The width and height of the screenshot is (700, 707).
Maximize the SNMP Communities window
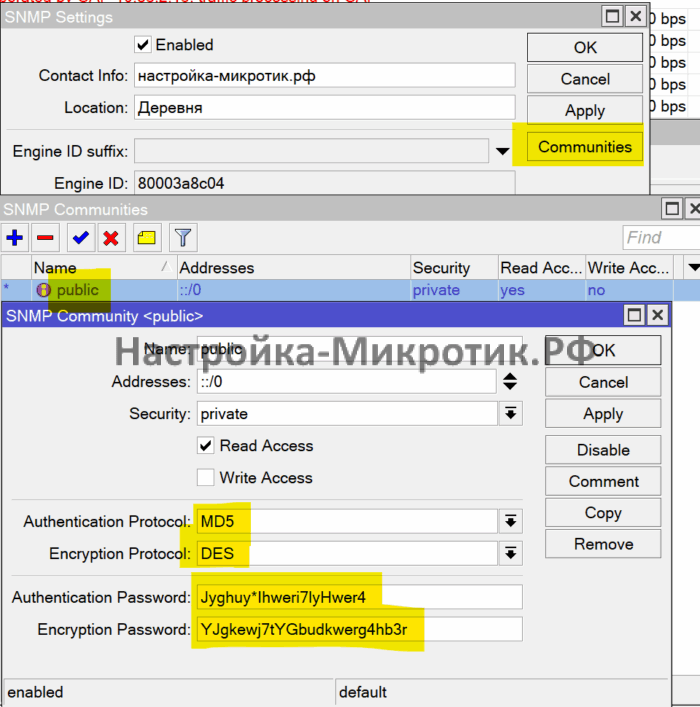(x=672, y=209)
